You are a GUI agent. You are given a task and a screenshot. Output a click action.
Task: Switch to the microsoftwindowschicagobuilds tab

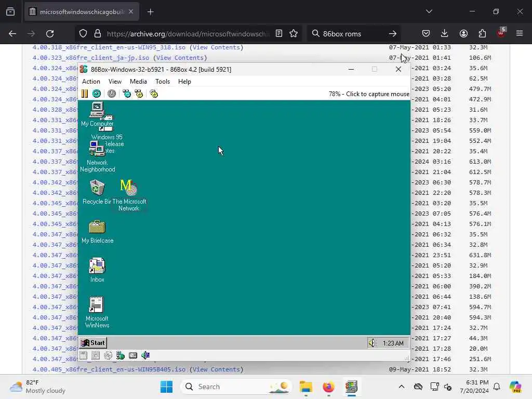coord(82,12)
